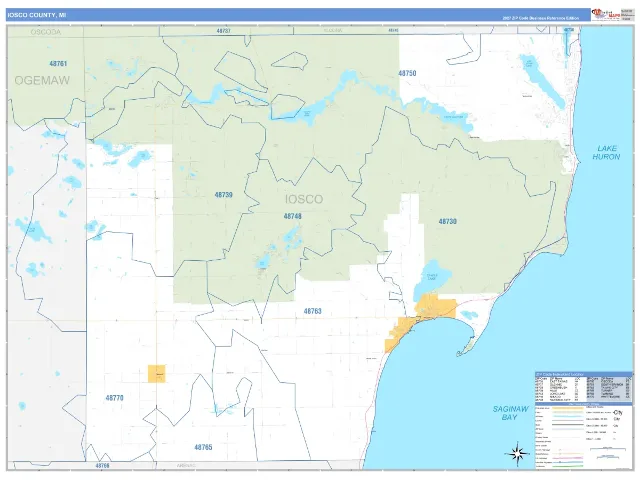Click the green line swatch in legend
The width and height of the screenshot is (640, 480).
point(568,466)
